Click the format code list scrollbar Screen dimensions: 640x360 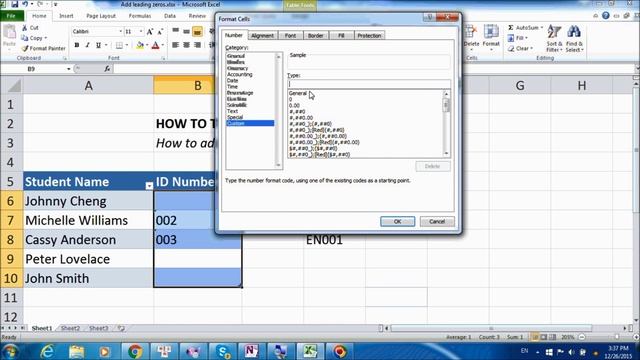click(x=446, y=123)
